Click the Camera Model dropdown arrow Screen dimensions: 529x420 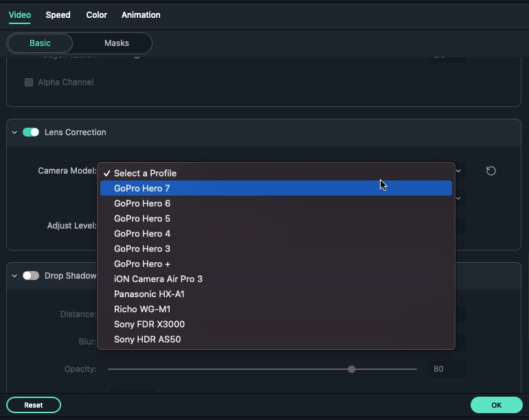458,171
